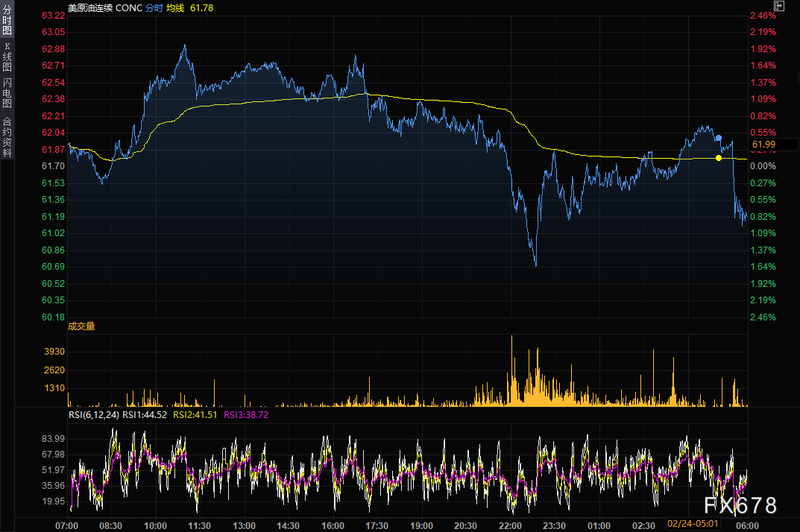Click the 16:00 time axis label

click(333, 526)
